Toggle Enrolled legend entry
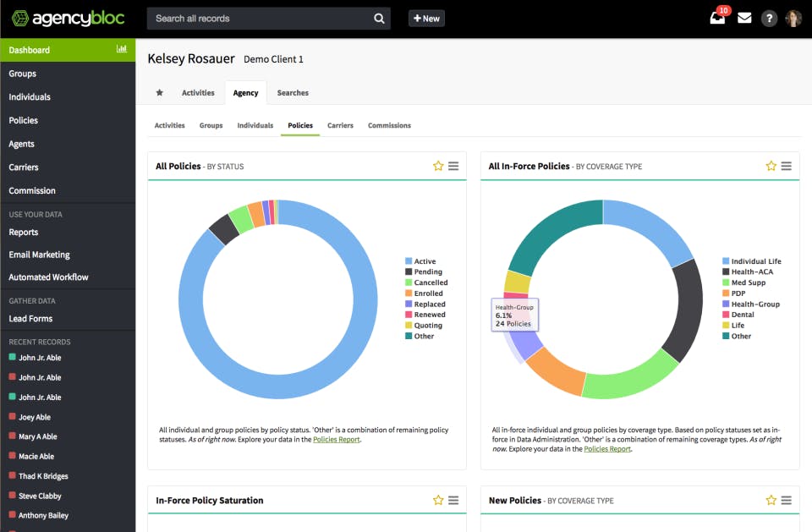Image resolution: width=812 pixels, height=532 pixels. coord(424,293)
